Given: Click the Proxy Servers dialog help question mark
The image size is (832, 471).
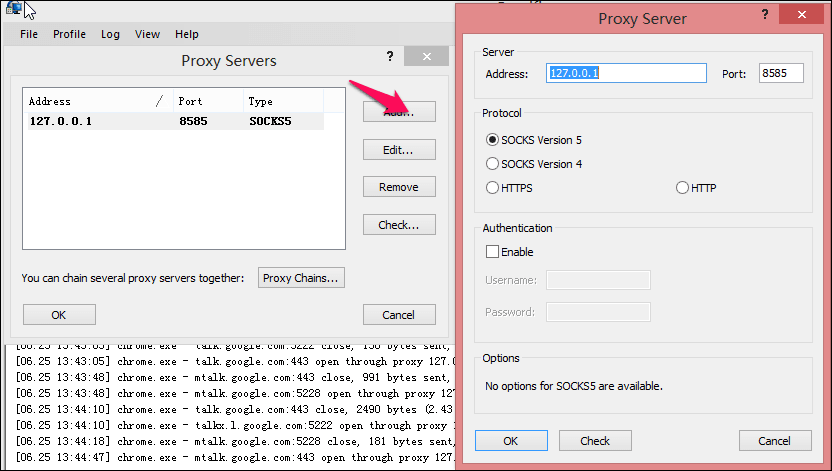Looking at the screenshot, I should (x=390, y=56).
